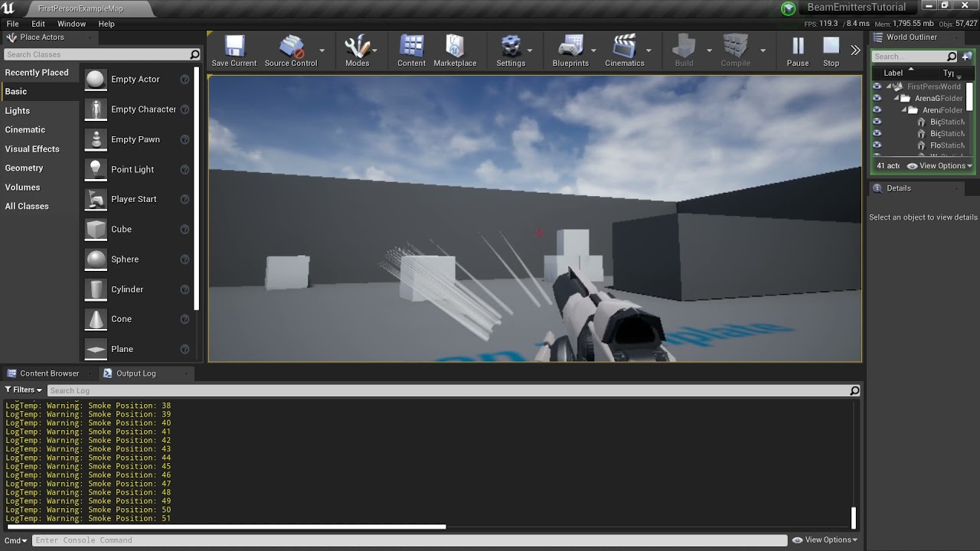Select the Sphere actor icon
This screenshot has height=551, width=980.
point(96,259)
